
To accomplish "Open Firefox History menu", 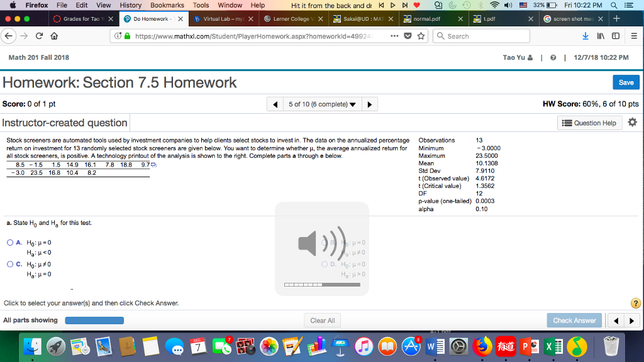I will [131, 5].
